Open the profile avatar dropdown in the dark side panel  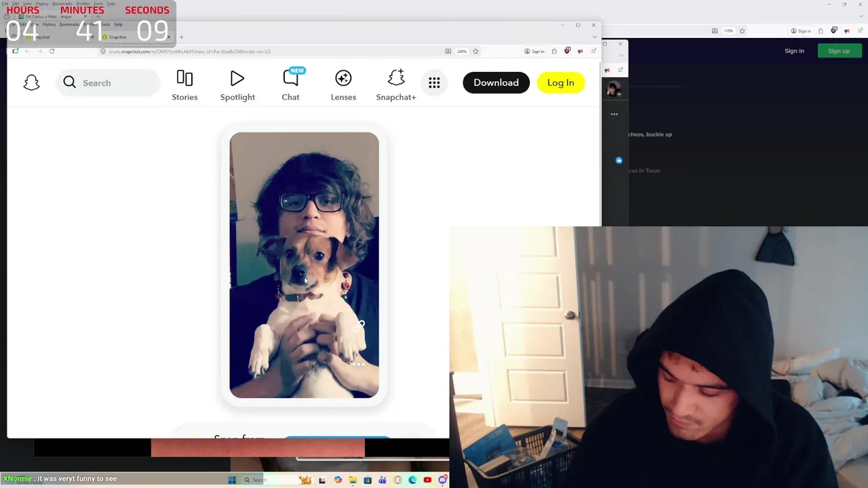pos(613,89)
